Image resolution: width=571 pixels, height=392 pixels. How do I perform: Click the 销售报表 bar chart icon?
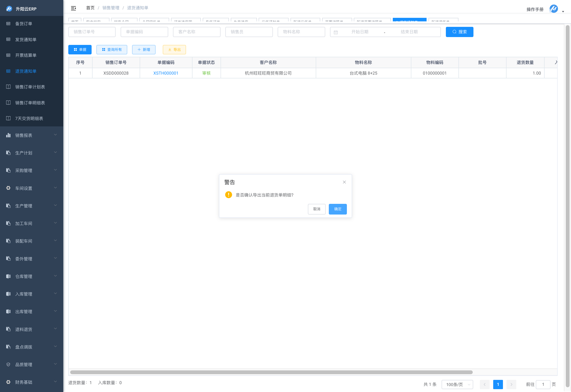[8, 135]
